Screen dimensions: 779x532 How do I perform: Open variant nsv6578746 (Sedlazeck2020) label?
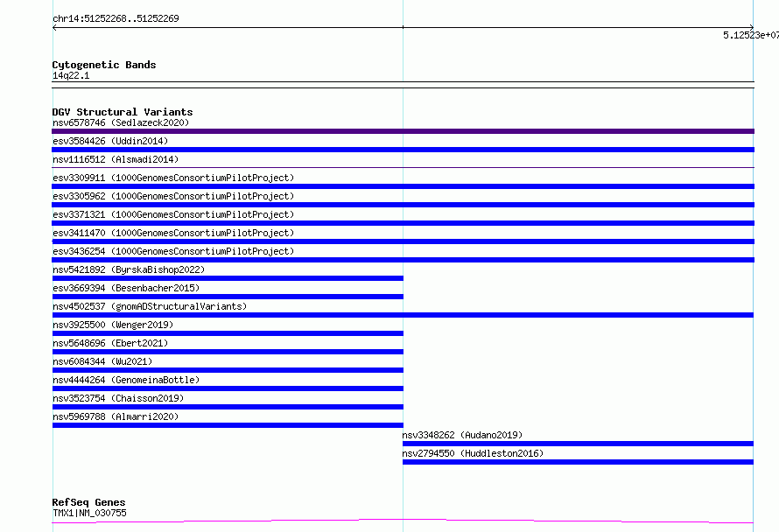click(121, 122)
